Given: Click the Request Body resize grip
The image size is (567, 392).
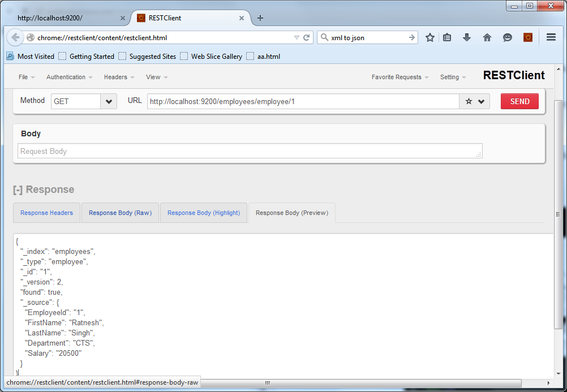Looking at the screenshot, I should pyautogui.click(x=479, y=155).
